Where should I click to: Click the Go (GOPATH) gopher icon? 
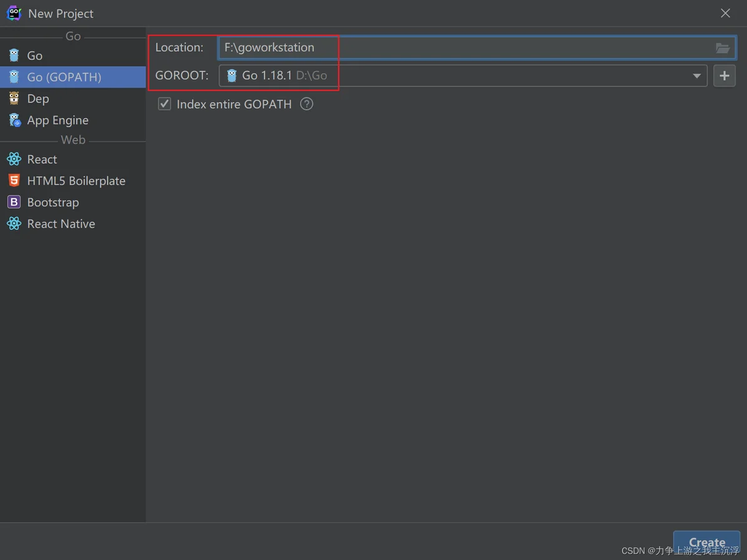(x=14, y=77)
